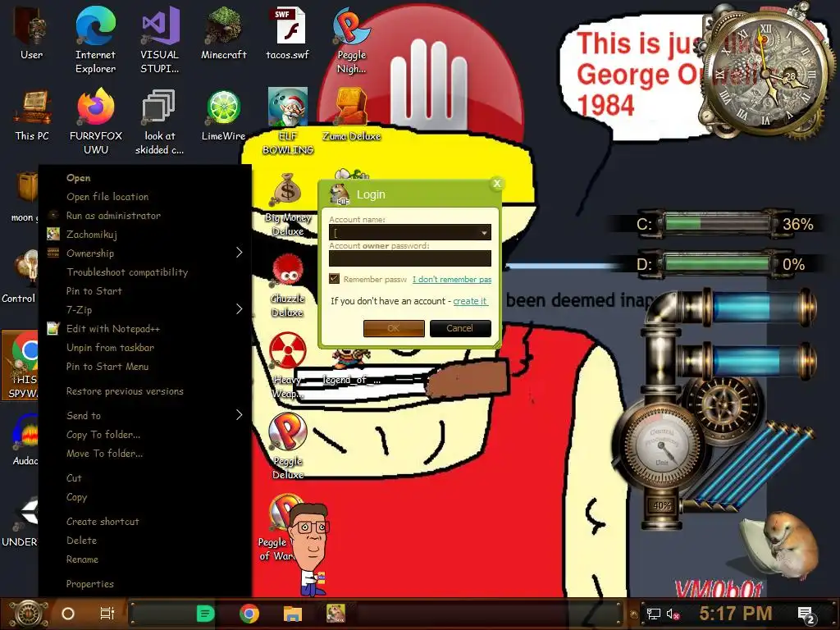The width and height of the screenshot is (840, 630).
Task: Open the notification center icon
Action: point(806,615)
